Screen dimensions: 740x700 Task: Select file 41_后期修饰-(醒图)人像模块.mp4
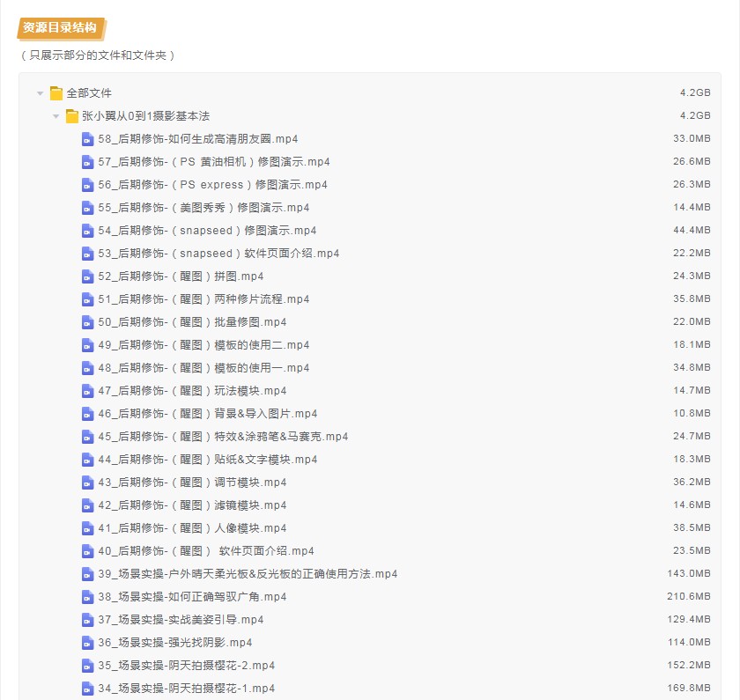pyautogui.click(x=193, y=528)
